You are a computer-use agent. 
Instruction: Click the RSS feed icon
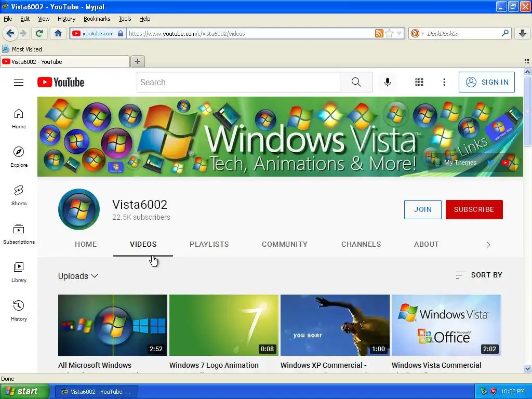pos(379,33)
